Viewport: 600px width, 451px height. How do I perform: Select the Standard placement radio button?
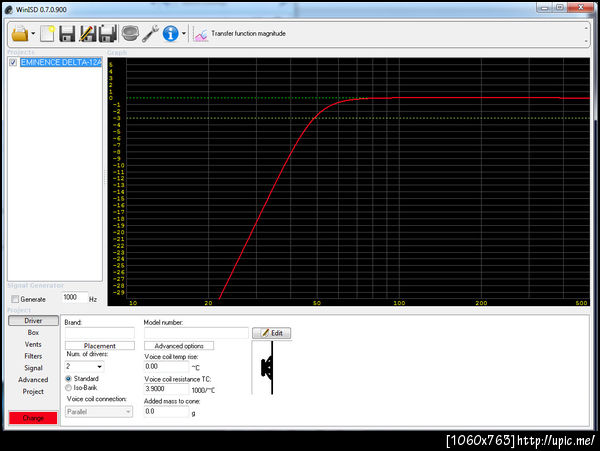tap(68, 378)
